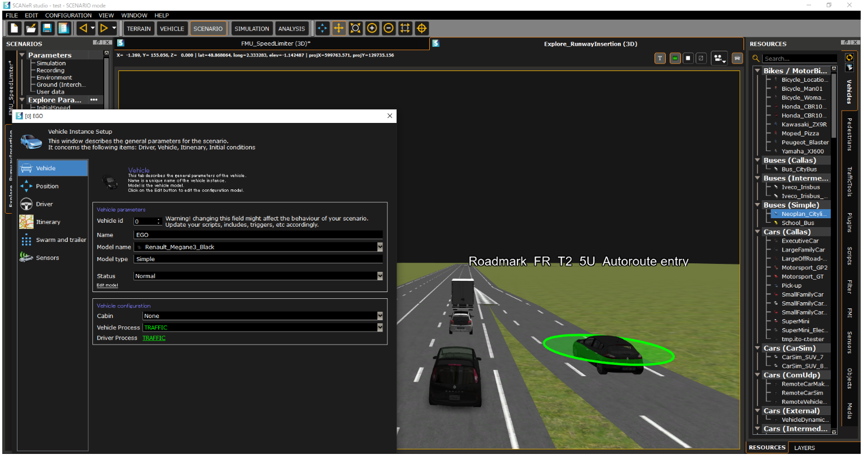Toggle the vehicle display button in viewport
The height and width of the screenshot is (459, 868).
coord(737,58)
